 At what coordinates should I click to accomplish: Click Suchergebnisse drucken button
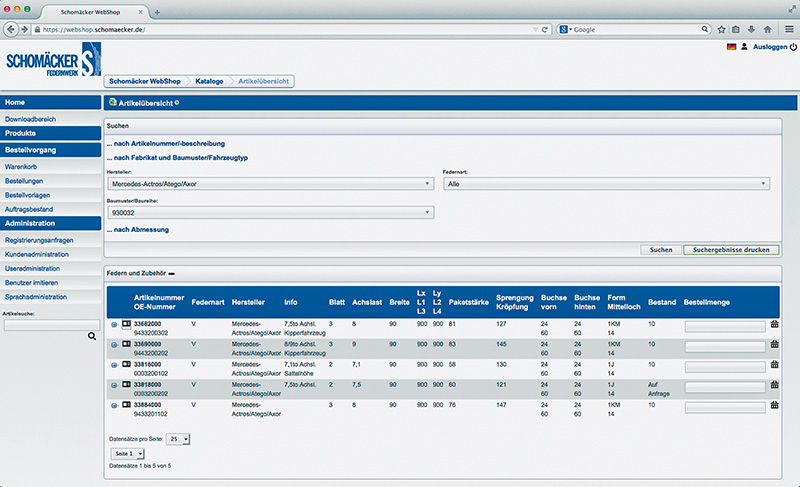click(731, 249)
